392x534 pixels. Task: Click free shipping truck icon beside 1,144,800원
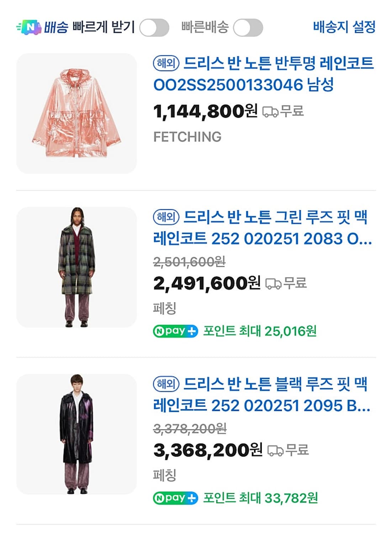click(x=270, y=112)
